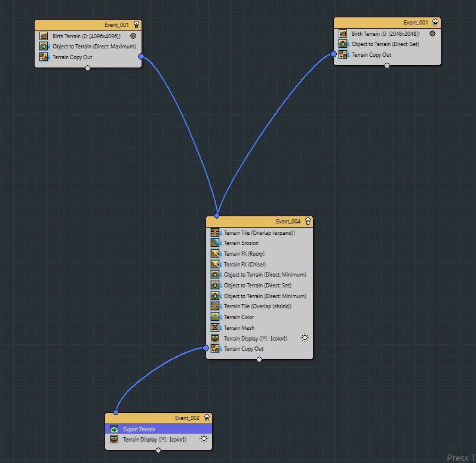Select the highlighted Export Terrain operator label

(139, 430)
